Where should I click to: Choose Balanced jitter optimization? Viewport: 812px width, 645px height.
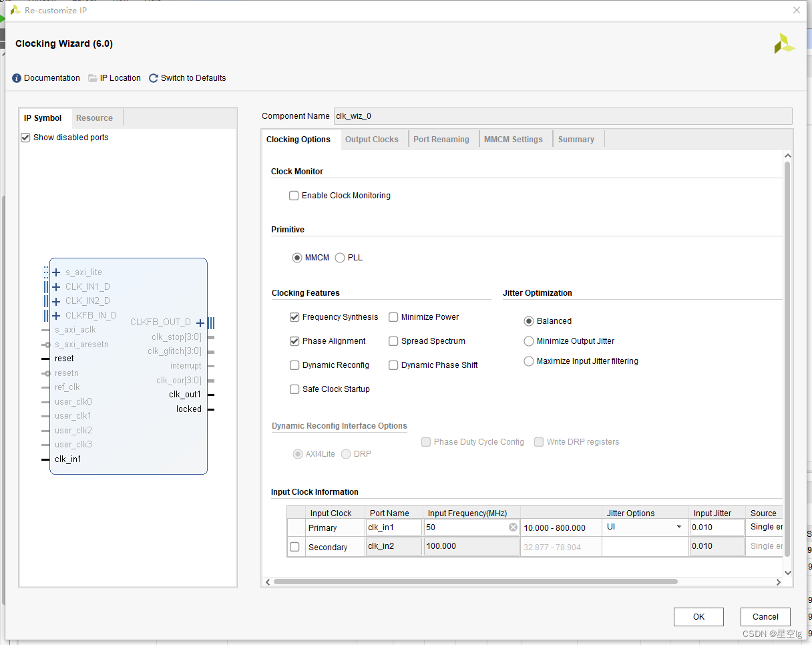point(529,321)
